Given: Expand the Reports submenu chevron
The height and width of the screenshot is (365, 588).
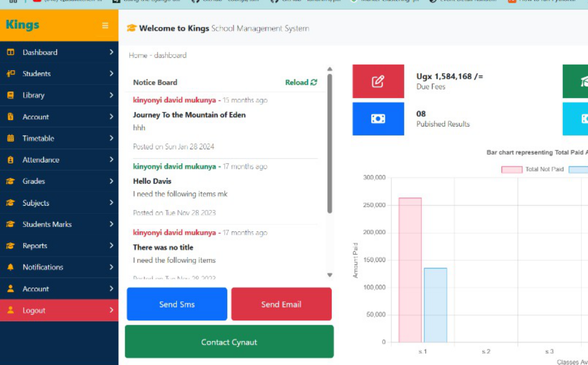Looking at the screenshot, I should click(111, 246).
